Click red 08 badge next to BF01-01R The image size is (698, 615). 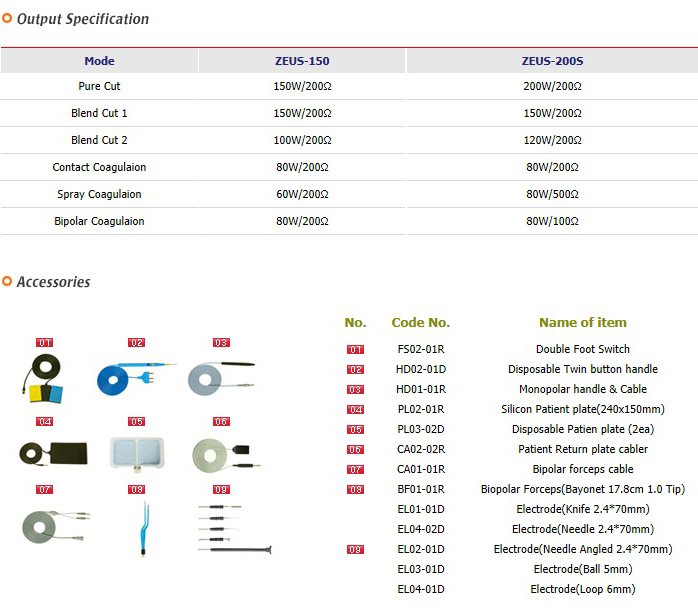pyautogui.click(x=355, y=490)
